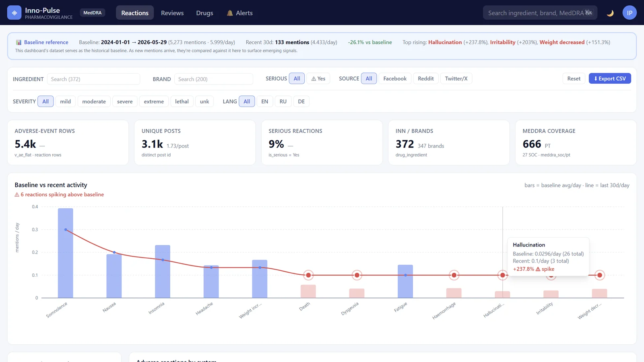Set language filter to RU
This screenshot has height=362, width=644.
(x=283, y=101)
